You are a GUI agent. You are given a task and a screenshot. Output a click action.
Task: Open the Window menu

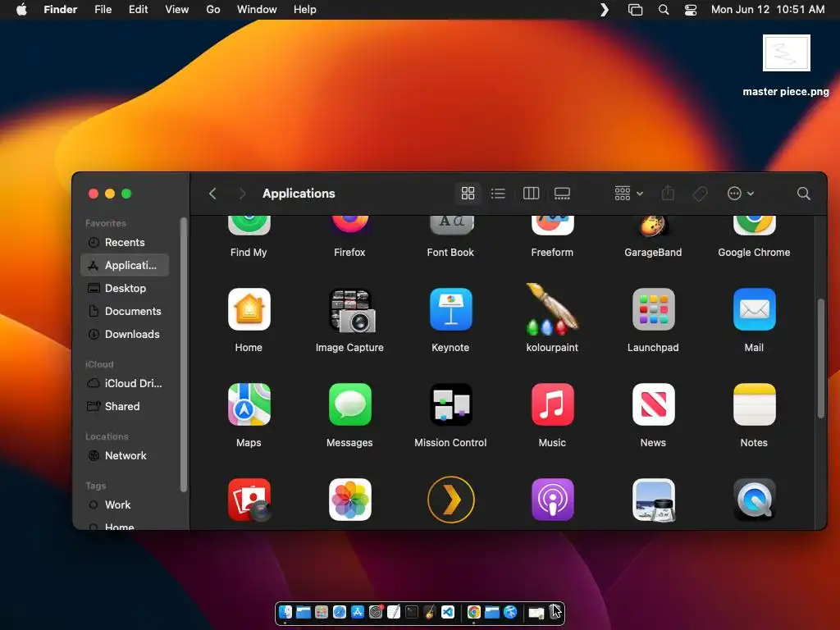pyautogui.click(x=257, y=10)
